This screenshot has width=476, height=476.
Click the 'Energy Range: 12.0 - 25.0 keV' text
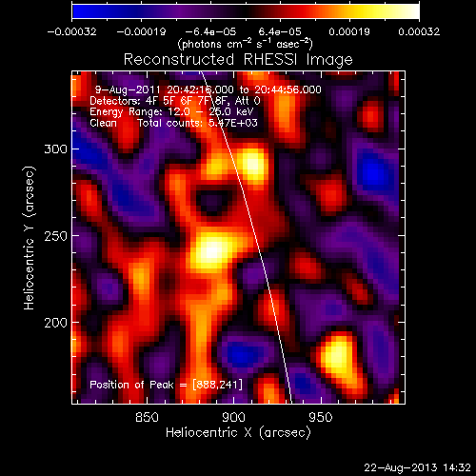[171, 111]
